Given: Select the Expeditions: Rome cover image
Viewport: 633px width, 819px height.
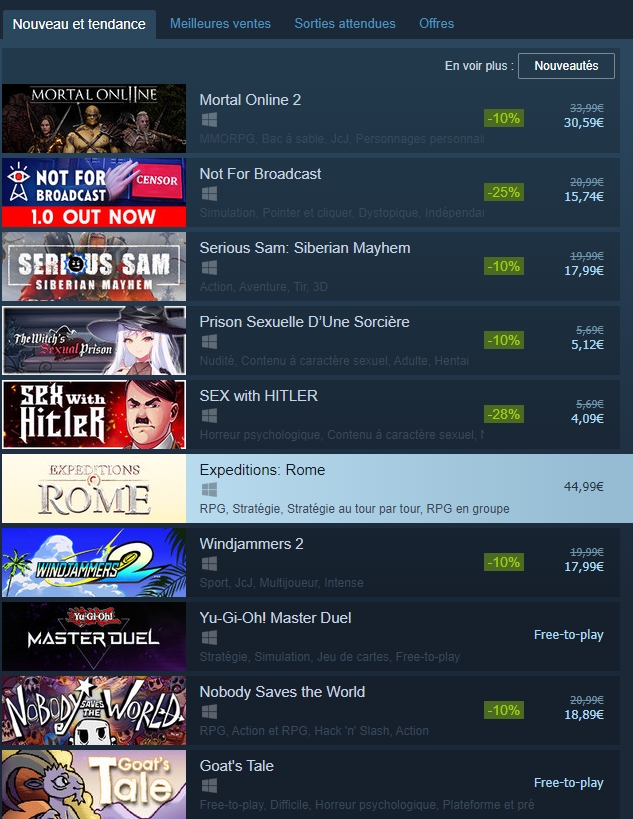Looking at the screenshot, I should point(94,488).
